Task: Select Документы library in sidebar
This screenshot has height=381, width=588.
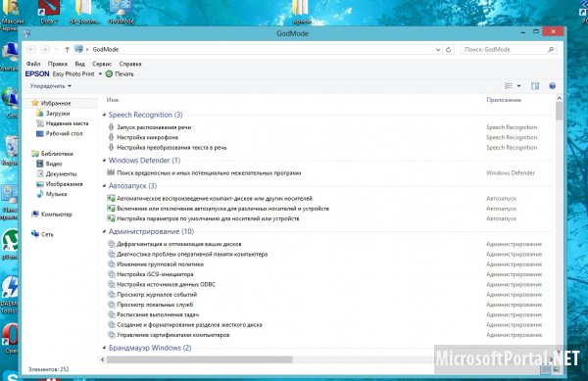Action: pos(61,173)
